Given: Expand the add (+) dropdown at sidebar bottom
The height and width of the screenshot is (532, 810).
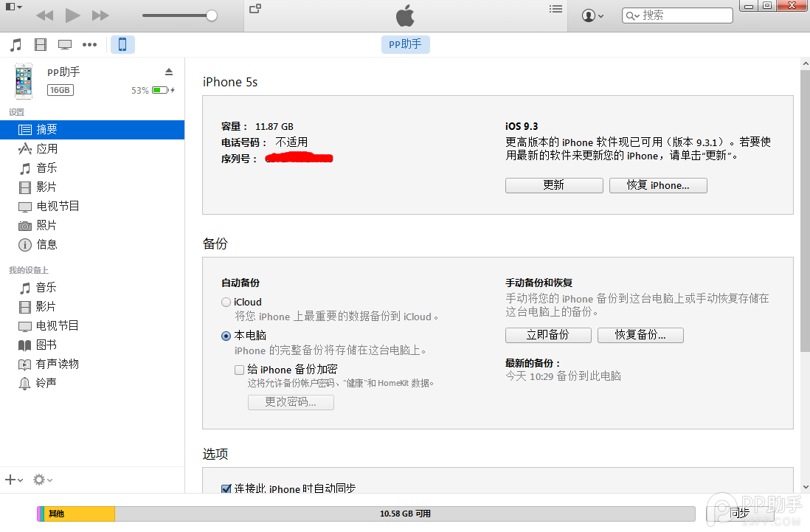Looking at the screenshot, I should tap(14, 480).
